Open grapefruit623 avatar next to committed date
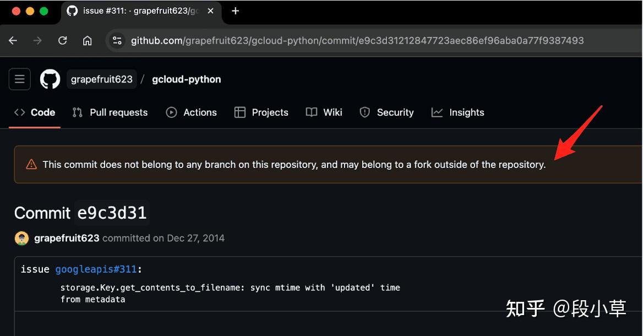The height and width of the screenshot is (336, 644). [21, 239]
